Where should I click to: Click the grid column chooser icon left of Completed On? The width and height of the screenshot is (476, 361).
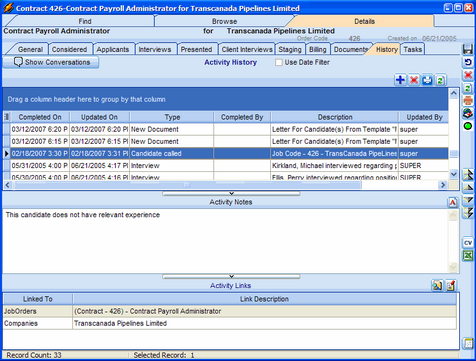click(x=7, y=117)
